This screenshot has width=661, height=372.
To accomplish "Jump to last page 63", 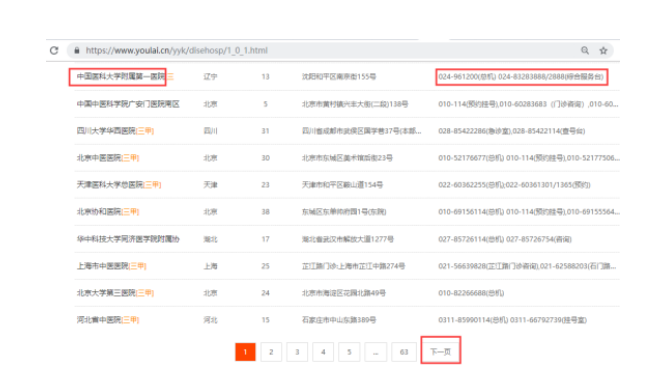I will coord(404,352).
